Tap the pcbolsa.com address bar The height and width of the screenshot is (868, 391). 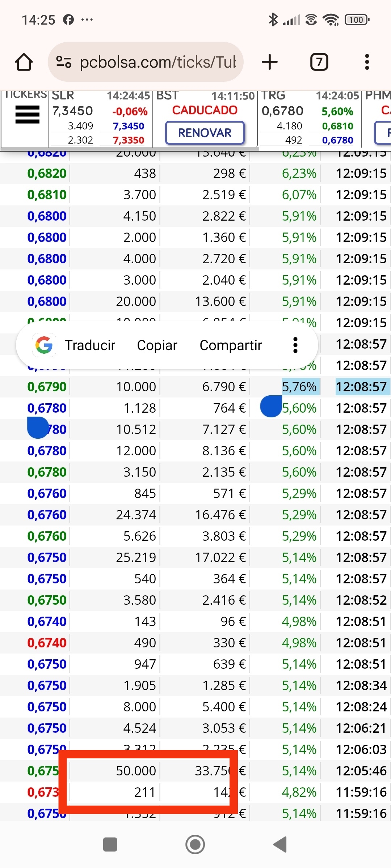146,62
